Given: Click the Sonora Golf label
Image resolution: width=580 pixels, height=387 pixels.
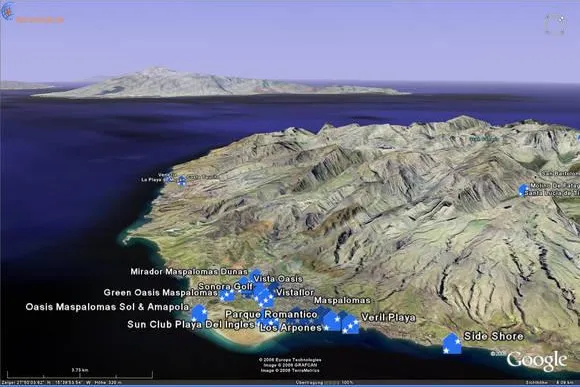Looking at the screenshot, I should [225, 286].
